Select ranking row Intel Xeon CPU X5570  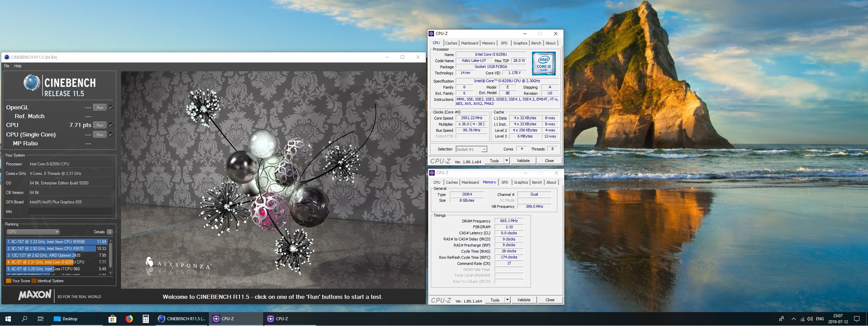(x=57, y=249)
